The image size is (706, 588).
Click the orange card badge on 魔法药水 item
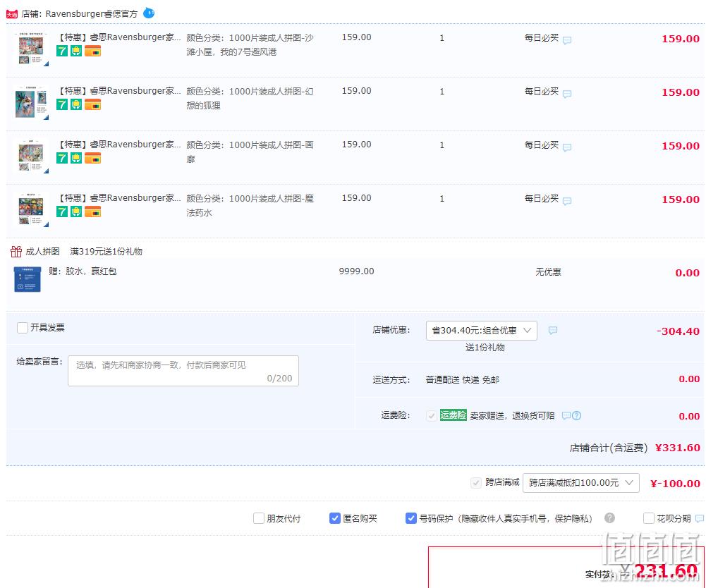tap(93, 212)
